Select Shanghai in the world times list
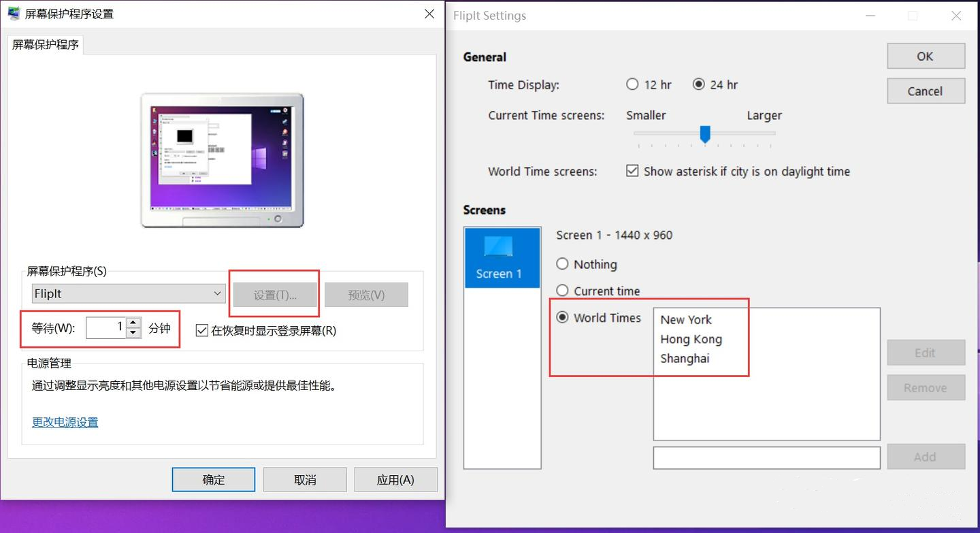Image resolution: width=980 pixels, height=533 pixels. [x=685, y=359]
